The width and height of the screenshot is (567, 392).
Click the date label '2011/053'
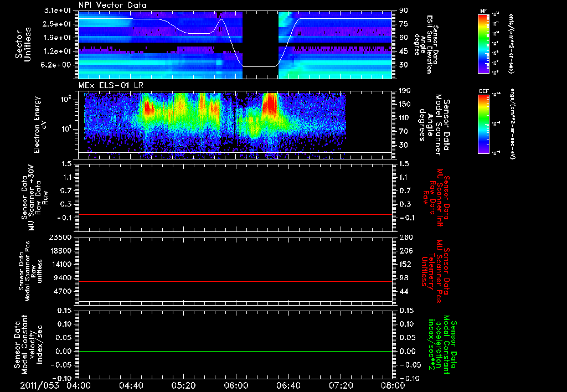[x=39, y=385]
